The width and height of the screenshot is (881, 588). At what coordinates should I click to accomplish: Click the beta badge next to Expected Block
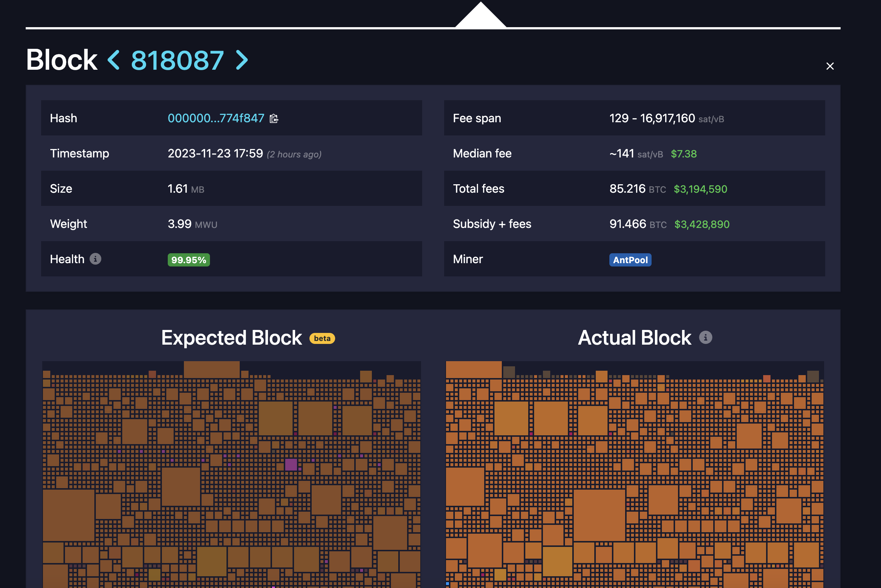pos(322,338)
